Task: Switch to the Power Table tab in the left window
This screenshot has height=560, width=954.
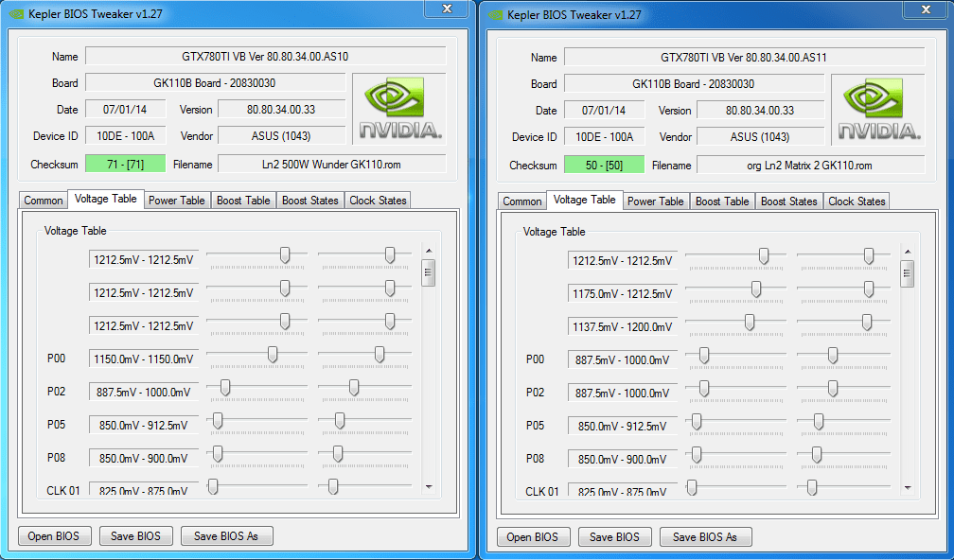Action: 176,200
